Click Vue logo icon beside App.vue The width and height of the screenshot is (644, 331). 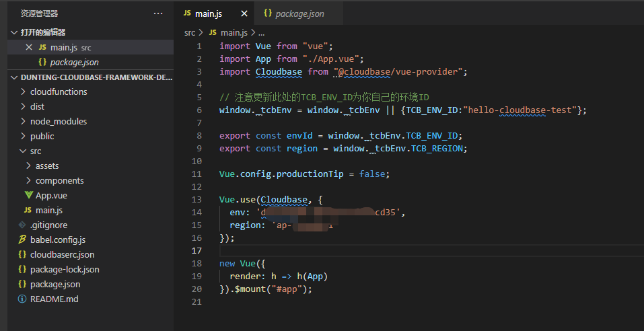(x=29, y=195)
